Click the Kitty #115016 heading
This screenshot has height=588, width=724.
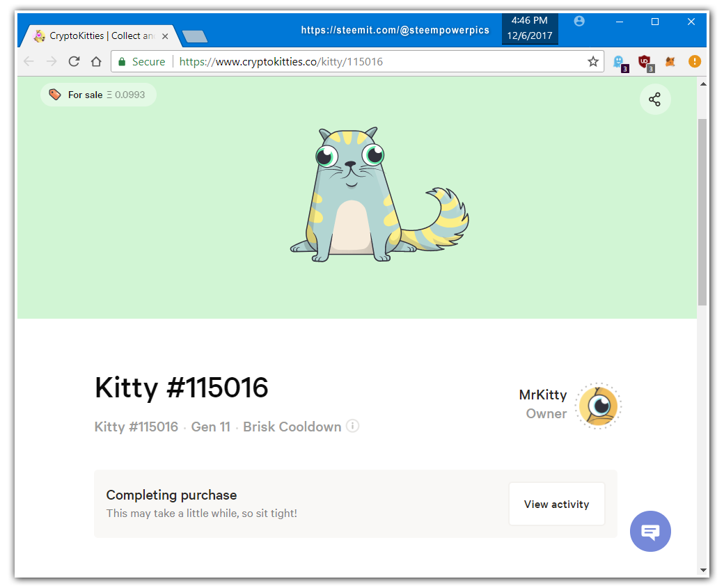(182, 387)
